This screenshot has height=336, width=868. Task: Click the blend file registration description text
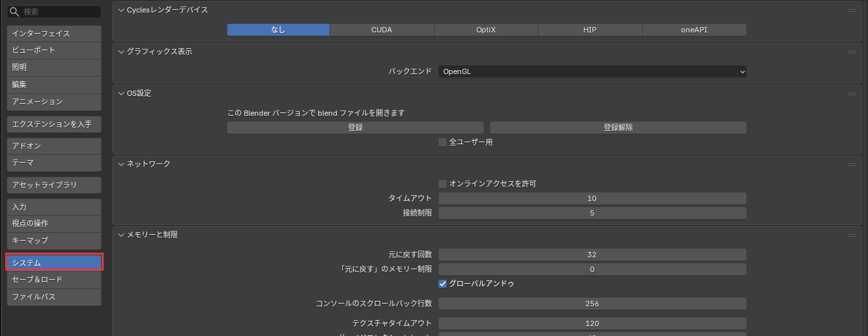pos(316,113)
